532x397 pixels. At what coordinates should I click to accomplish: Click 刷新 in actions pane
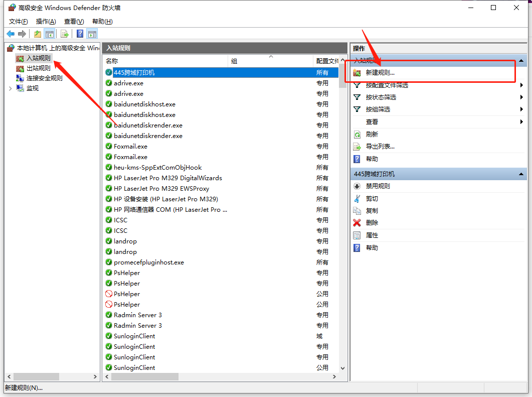tap(372, 134)
